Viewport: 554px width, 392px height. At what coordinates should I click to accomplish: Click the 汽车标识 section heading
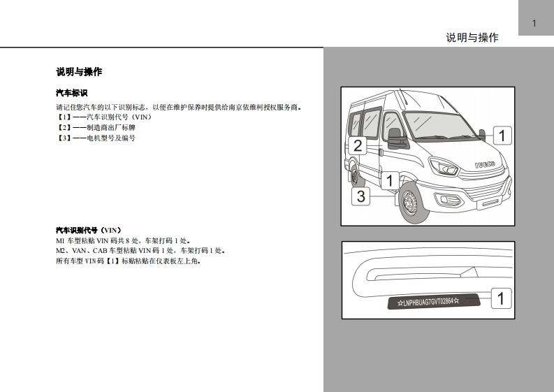[x=71, y=93]
